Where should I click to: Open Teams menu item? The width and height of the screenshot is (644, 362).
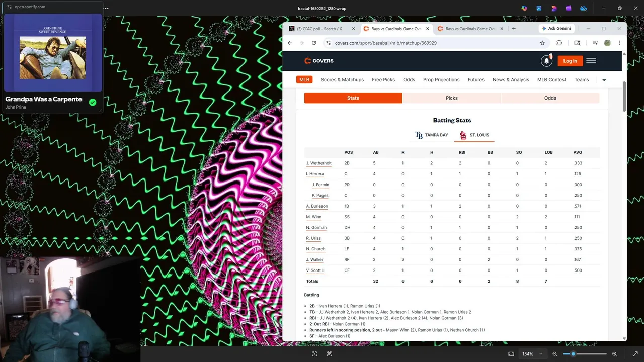point(582,80)
